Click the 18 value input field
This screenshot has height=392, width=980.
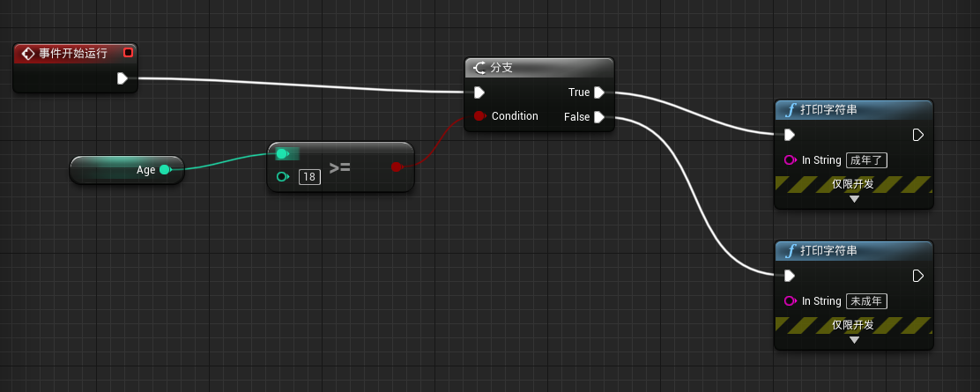click(x=309, y=177)
